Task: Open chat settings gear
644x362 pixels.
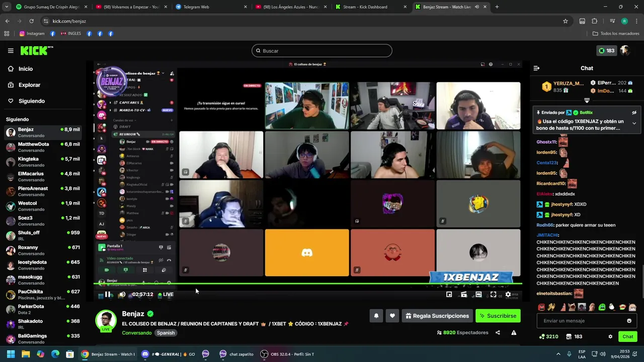Action: click(610, 336)
